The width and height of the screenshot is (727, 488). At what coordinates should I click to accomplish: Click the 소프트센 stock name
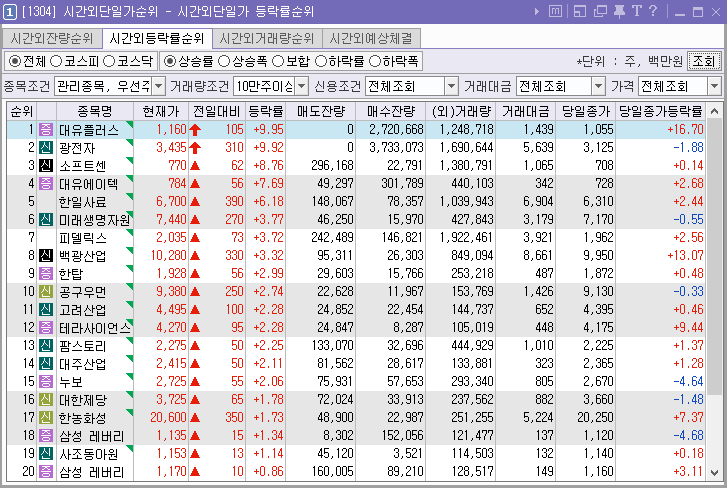pos(83,166)
